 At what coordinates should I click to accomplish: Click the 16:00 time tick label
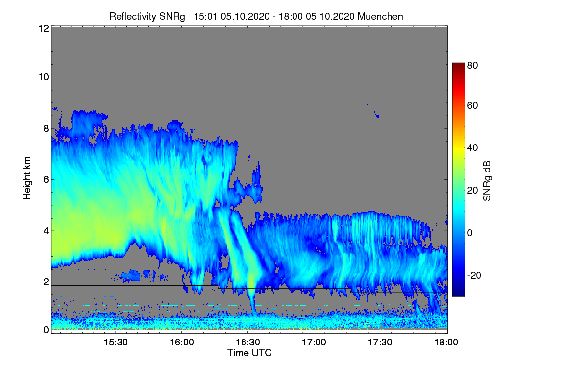point(182,343)
